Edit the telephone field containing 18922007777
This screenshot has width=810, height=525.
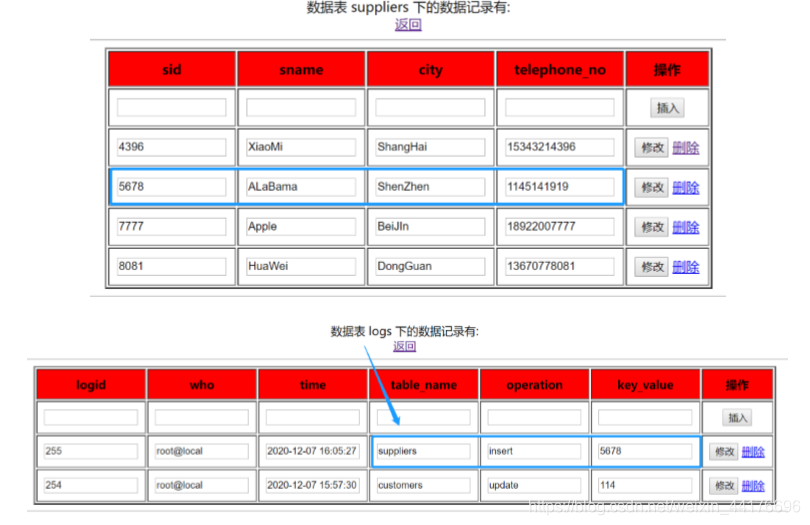pyautogui.click(x=560, y=226)
